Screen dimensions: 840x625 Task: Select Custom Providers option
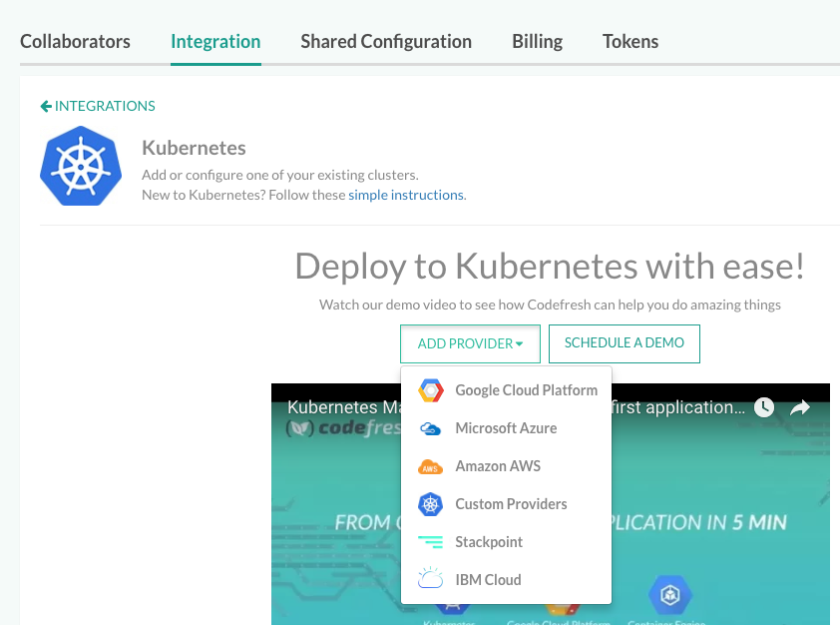click(x=506, y=504)
